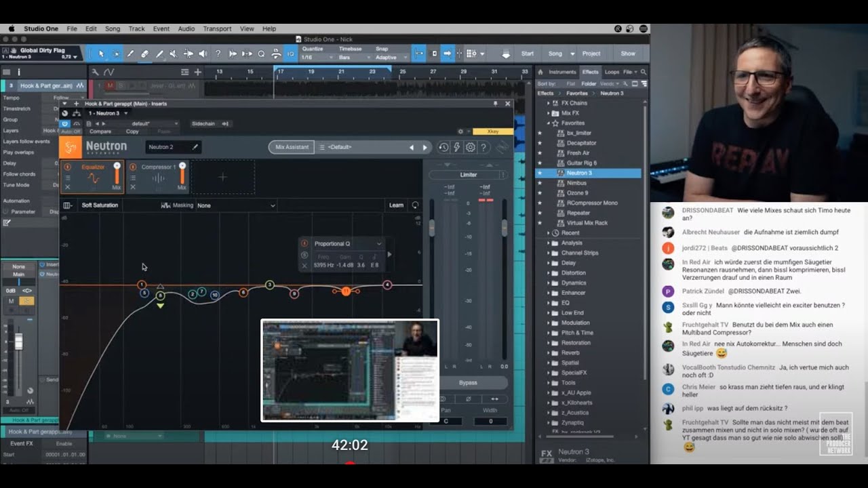Open Neutron help question mark

(484, 147)
